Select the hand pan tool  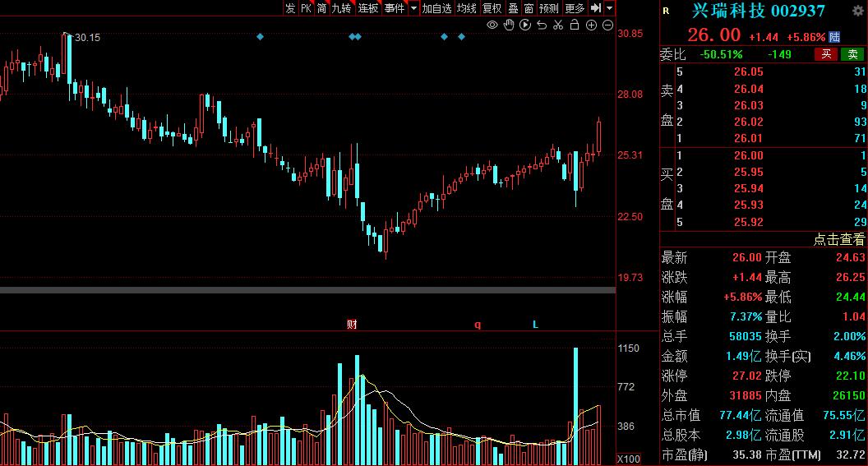point(509,25)
